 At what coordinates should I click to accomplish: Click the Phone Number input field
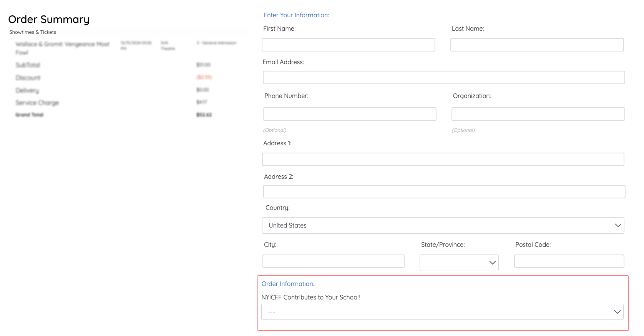click(349, 114)
